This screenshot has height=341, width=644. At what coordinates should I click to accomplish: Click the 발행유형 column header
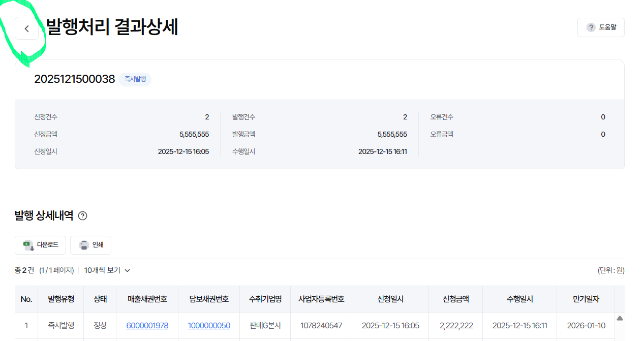61,299
